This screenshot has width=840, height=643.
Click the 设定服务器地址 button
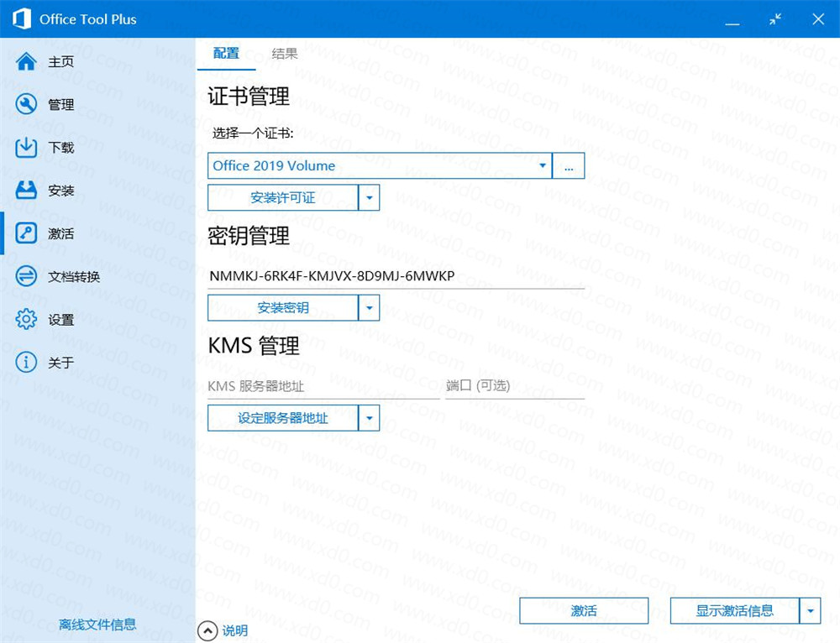point(283,418)
